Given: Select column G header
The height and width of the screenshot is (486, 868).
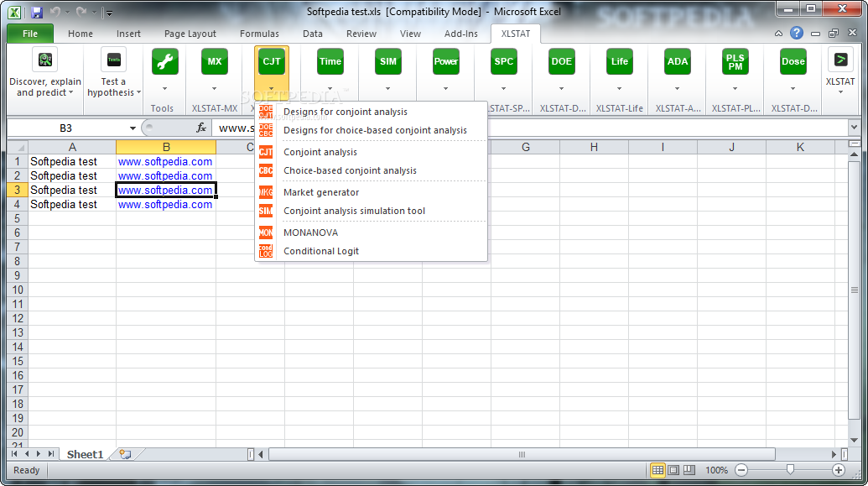Looking at the screenshot, I should pyautogui.click(x=525, y=147).
